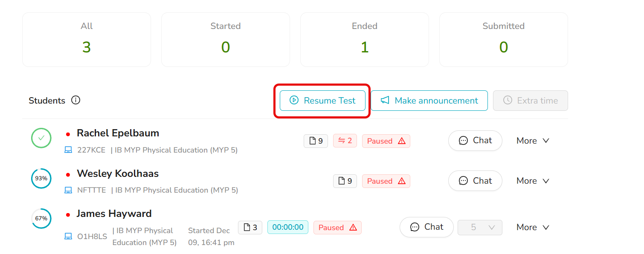Click laptop icon beside code 227KCE
The image size is (644, 254).
click(68, 150)
